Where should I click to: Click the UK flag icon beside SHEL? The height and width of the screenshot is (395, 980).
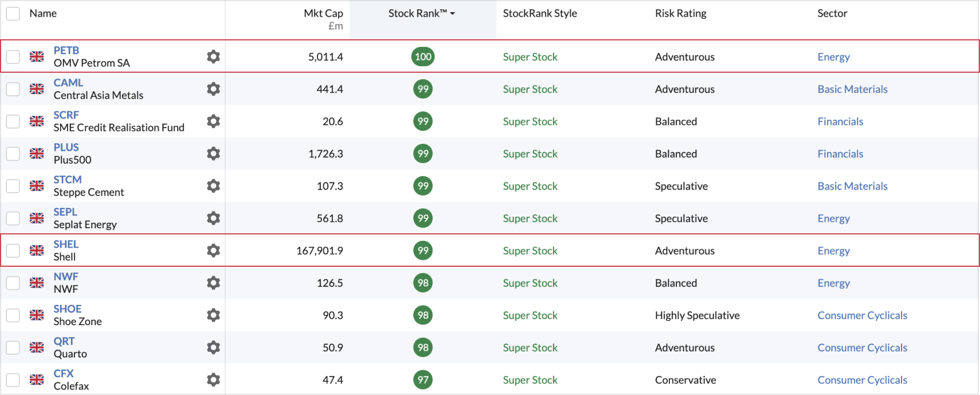click(37, 251)
